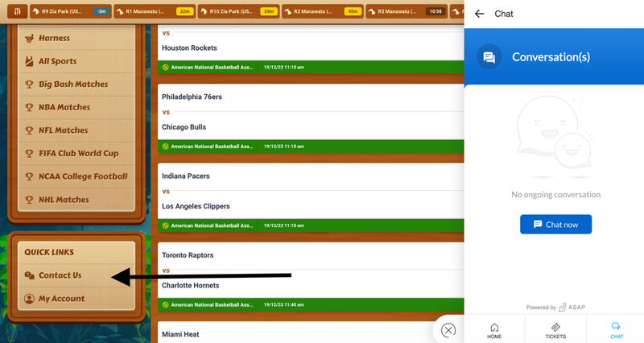Open the R2 Manawatu race chip

click(323, 11)
